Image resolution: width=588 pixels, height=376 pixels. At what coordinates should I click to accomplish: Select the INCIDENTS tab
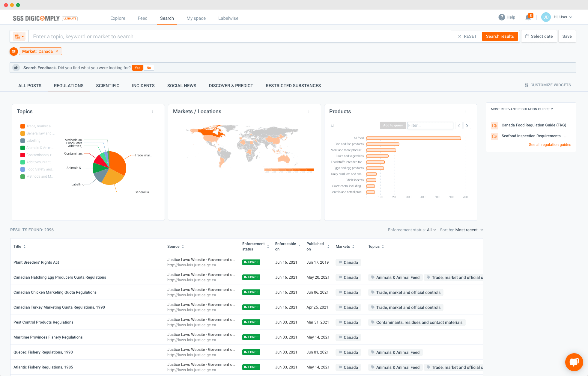tap(143, 86)
